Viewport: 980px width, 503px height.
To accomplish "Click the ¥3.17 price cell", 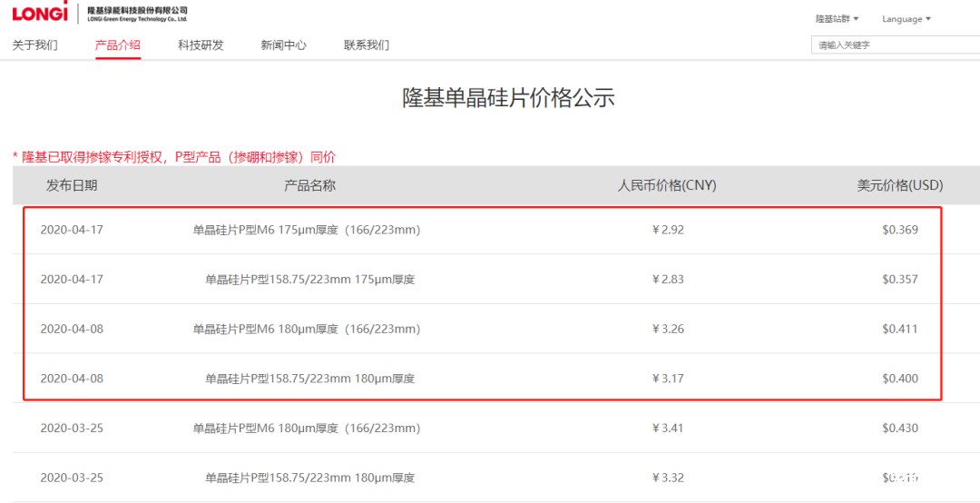I will pos(668,379).
